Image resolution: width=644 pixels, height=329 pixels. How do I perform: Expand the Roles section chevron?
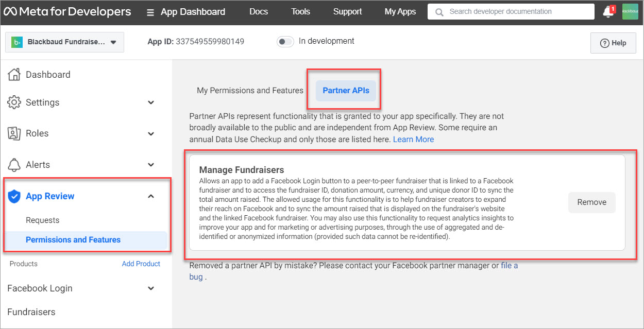tap(151, 134)
